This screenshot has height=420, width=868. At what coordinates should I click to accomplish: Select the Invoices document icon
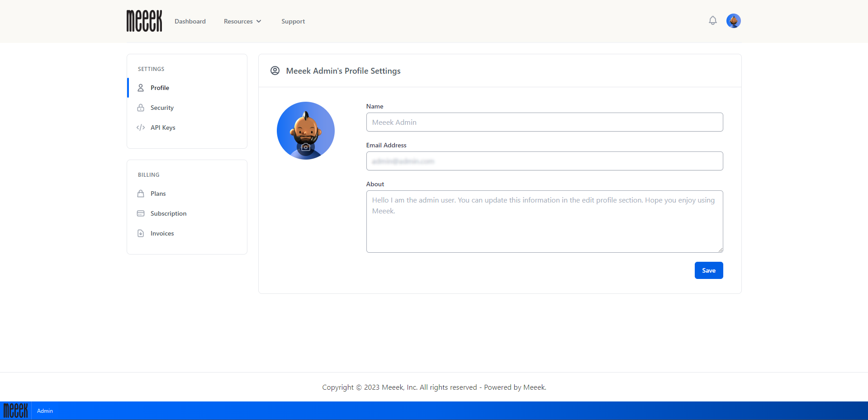(141, 233)
